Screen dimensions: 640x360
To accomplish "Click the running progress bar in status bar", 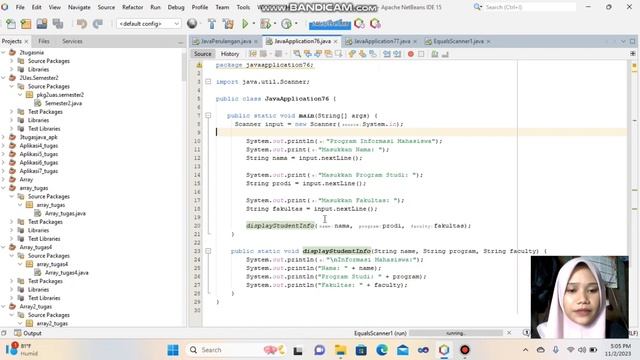I will point(456,333).
